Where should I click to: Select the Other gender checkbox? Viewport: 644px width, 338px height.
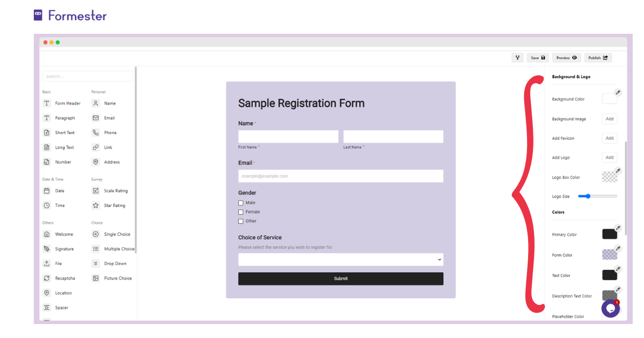(x=241, y=221)
